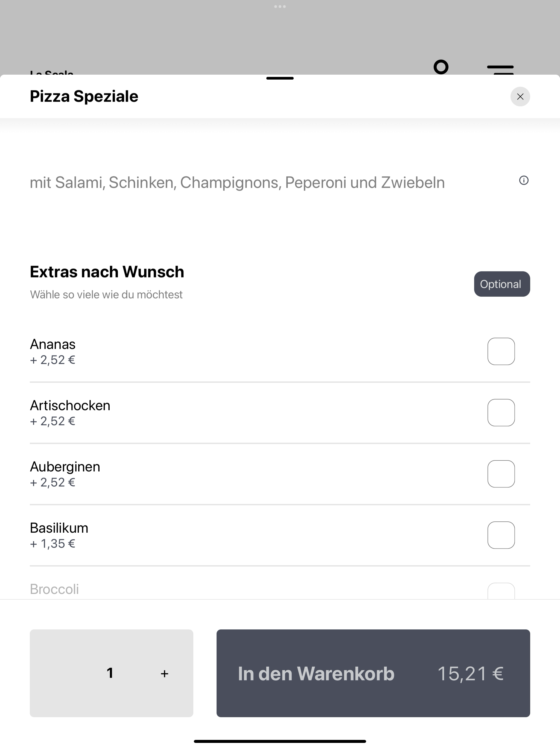The height and width of the screenshot is (747, 560).
Task: Check the Broccoli extra
Action: coord(501,591)
